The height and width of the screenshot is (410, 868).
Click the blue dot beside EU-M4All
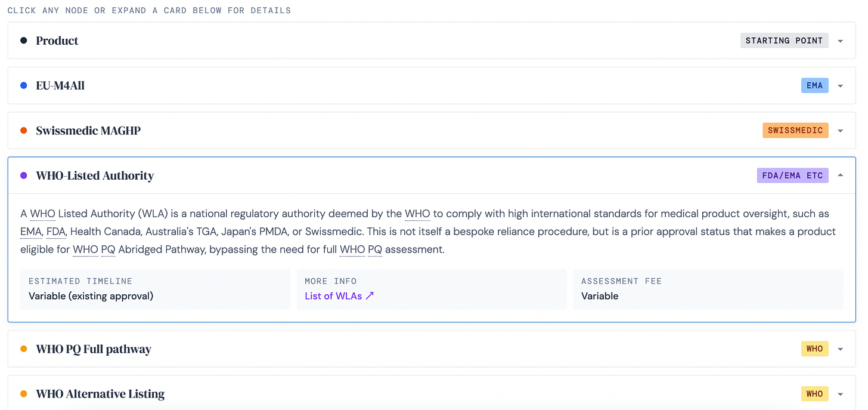point(24,85)
